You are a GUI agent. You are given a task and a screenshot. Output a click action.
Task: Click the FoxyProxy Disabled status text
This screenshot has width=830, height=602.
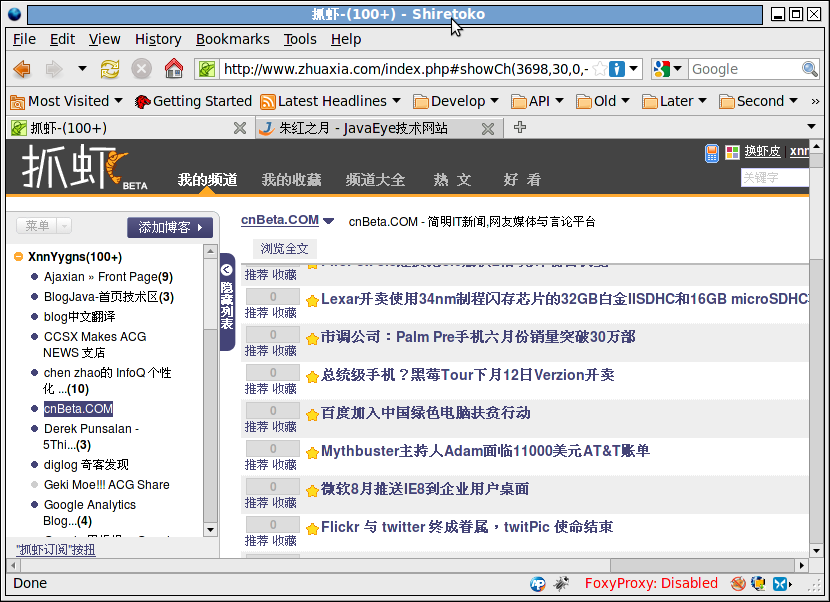(x=651, y=583)
